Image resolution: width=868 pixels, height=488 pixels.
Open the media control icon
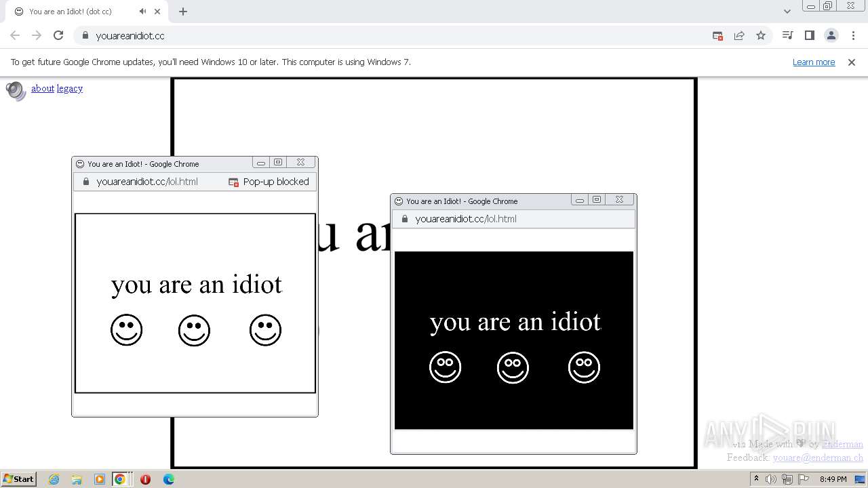[x=787, y=35]
